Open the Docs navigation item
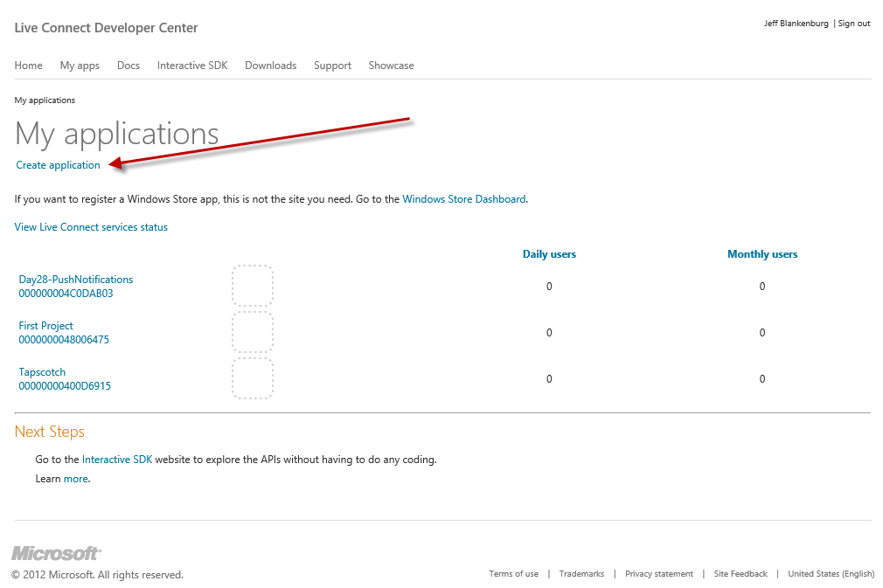The width and height of the screenshot is (883, 588). [x=129, y=66]
